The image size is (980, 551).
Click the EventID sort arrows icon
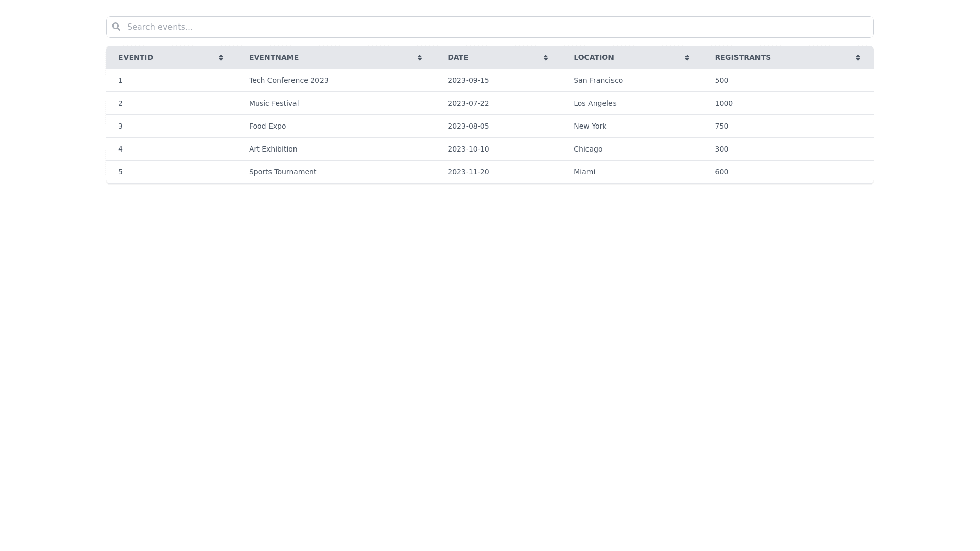tap(221, 58)
